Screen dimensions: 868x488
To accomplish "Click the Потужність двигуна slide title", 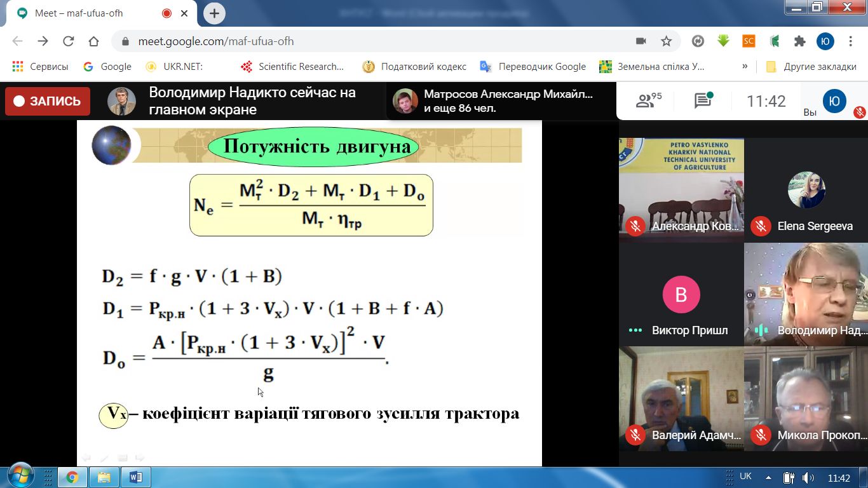I will [317, 147].
